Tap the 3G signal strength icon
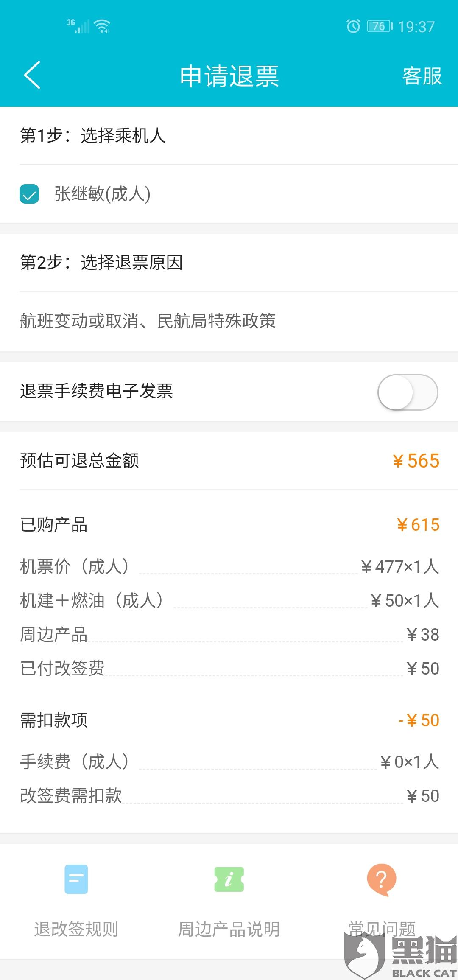Screen dimensions: 458x980 point(78,26)
